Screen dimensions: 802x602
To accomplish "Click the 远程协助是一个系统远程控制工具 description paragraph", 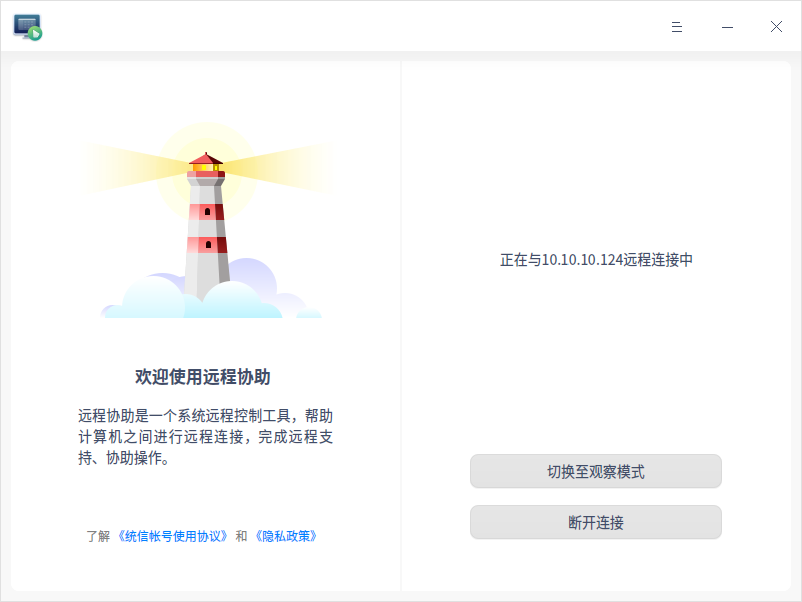I will [x=206, y=436].
